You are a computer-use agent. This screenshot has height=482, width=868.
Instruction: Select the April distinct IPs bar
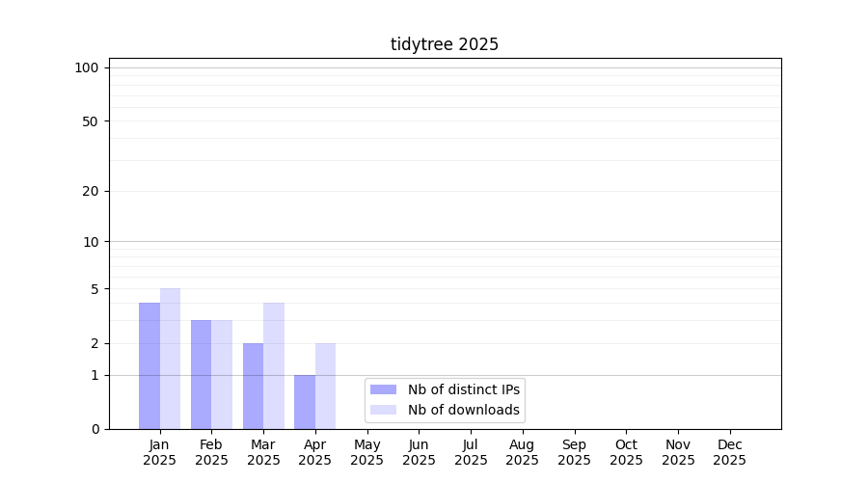click(305, 402)
